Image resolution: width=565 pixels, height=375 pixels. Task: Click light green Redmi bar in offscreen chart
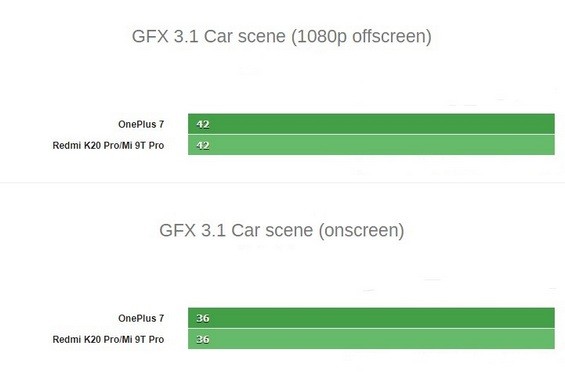pos(371,145)
